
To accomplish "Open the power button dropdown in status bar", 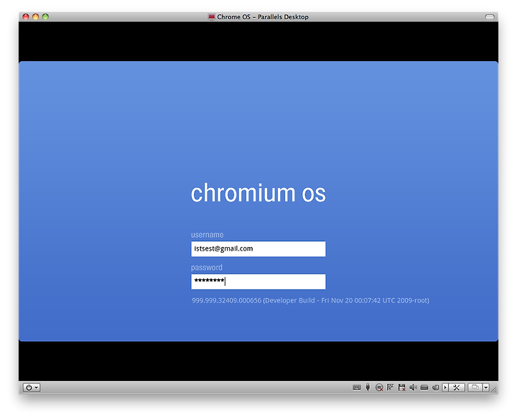I will pos(32,388).
